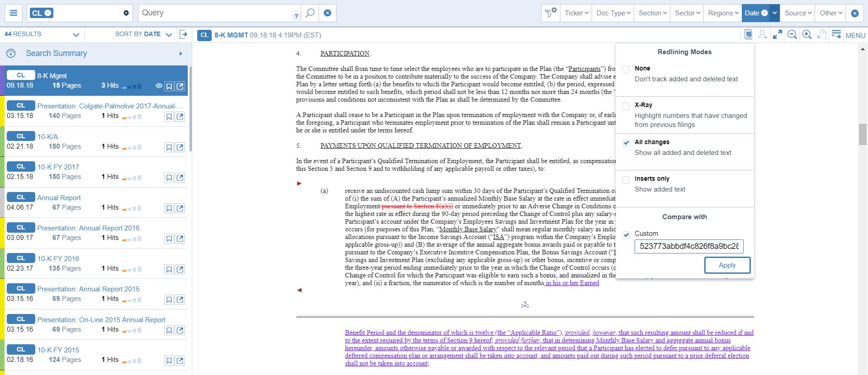Run search with magnifier icon
This screenshot has width=868, height=375.
pyautogui.click(x=310, y=13)
